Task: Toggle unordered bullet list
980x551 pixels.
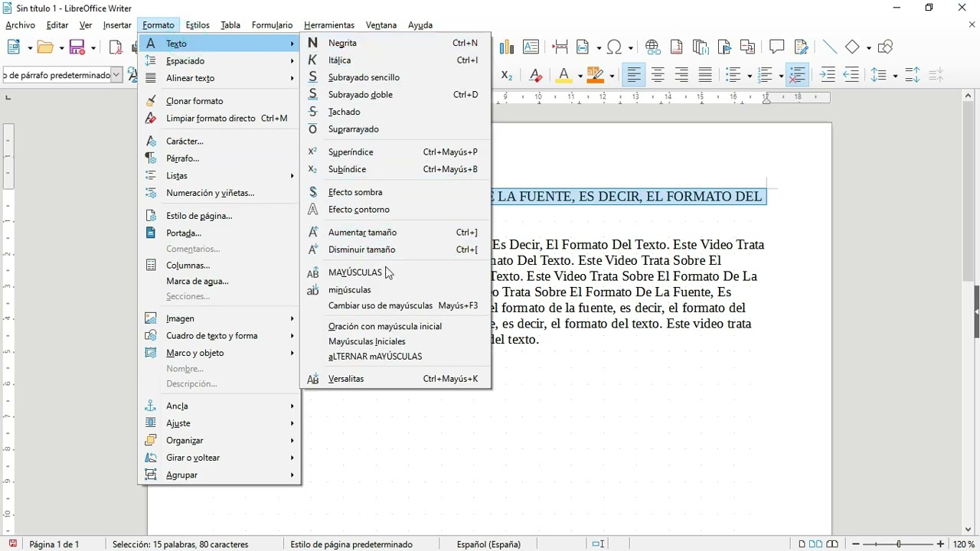Action: pos(733,75)
